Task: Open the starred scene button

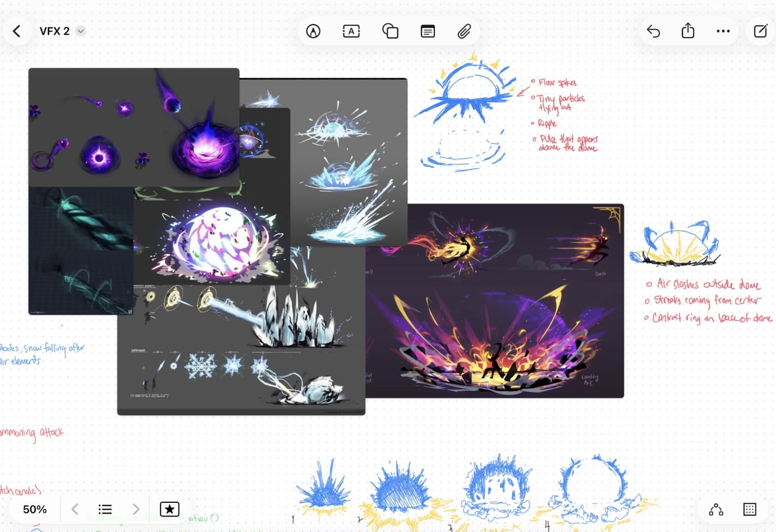Action: [169, 509]
